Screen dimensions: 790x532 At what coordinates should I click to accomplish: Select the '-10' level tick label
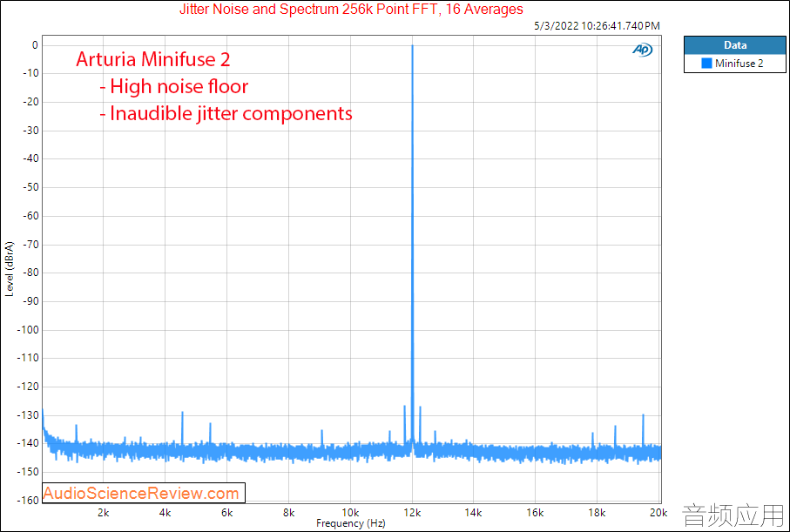coord(29,73)
